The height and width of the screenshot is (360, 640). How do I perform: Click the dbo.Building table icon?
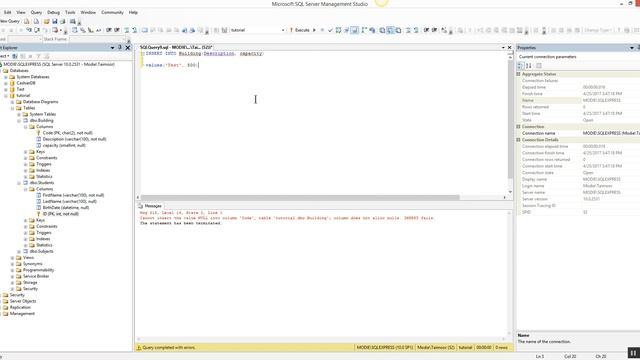tap(26, 120)
